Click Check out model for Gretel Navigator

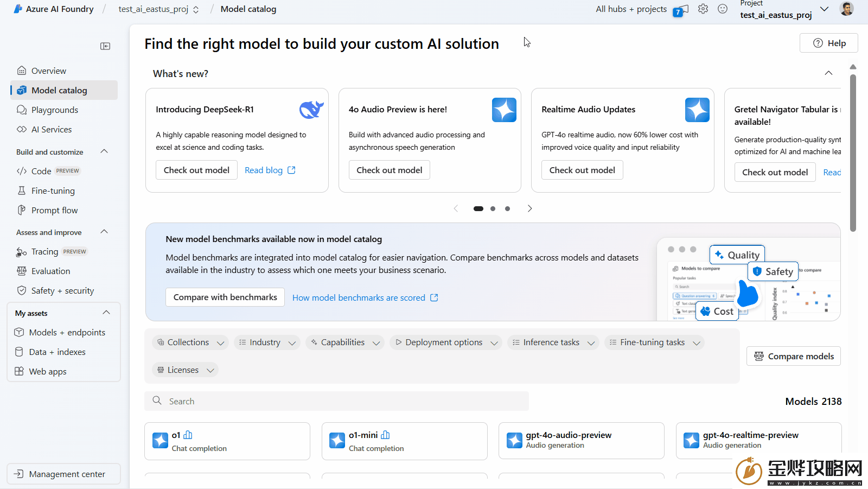tap(775, 172)
